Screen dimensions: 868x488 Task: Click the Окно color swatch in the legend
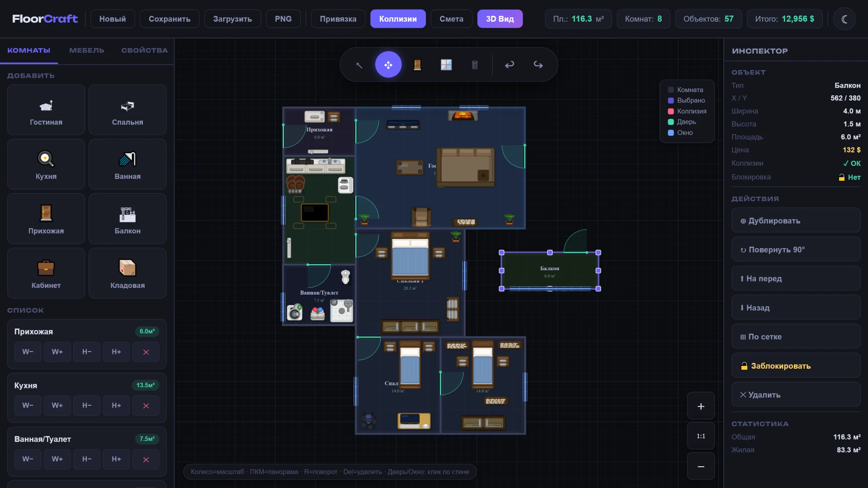pyautogui.click(x=670, y=132)
